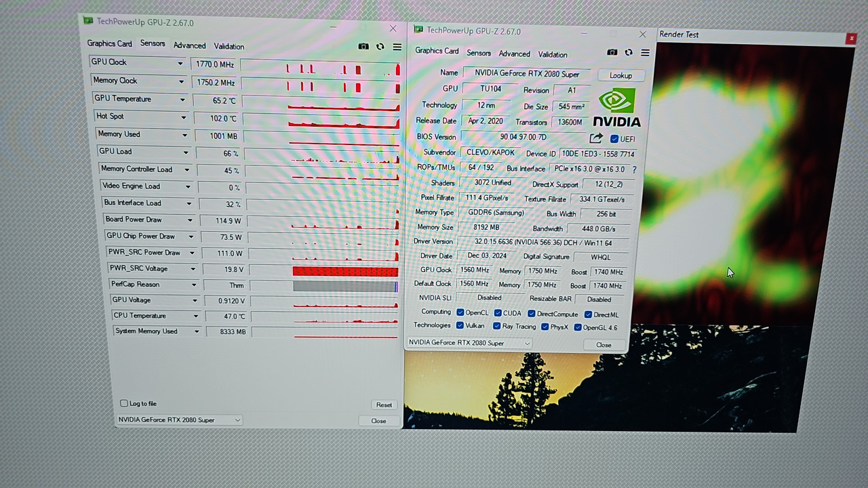The image size is (868, 488).
Task: Click GPU-Z app icon in right window title bar
Action: coord(418,30)
